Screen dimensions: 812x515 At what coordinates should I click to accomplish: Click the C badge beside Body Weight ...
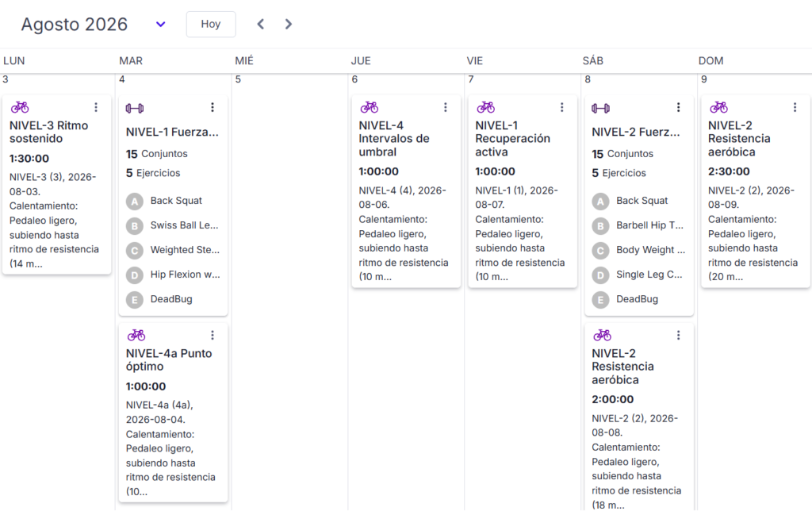[x=601, y=251]
